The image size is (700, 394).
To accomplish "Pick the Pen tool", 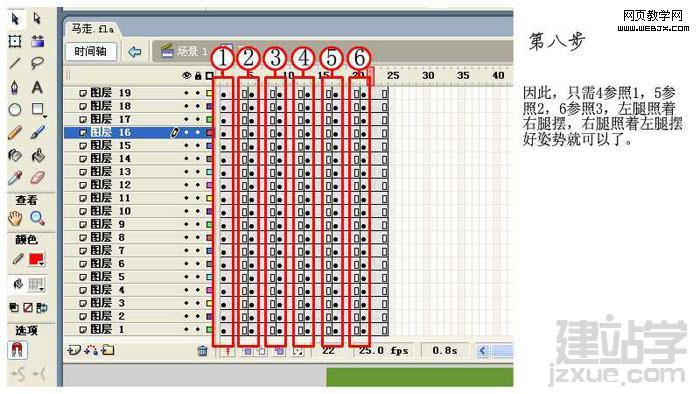I will coord(15,87).
